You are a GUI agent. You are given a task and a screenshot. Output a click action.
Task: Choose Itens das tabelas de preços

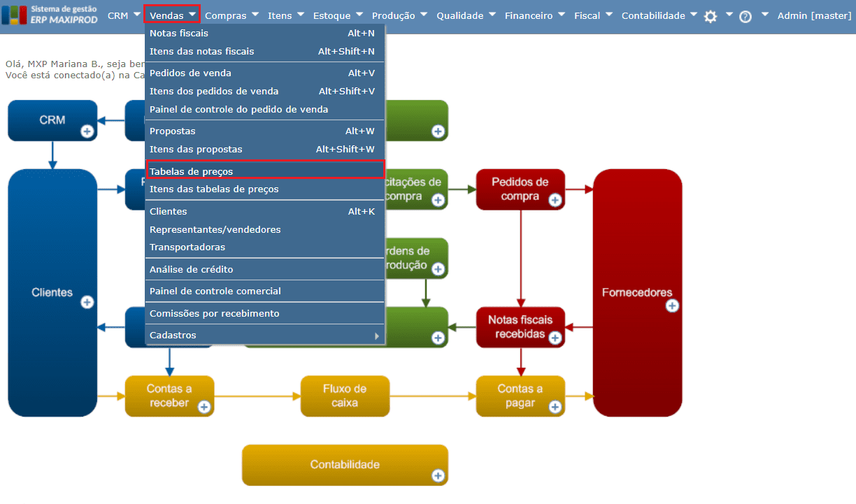click(265, 189)
